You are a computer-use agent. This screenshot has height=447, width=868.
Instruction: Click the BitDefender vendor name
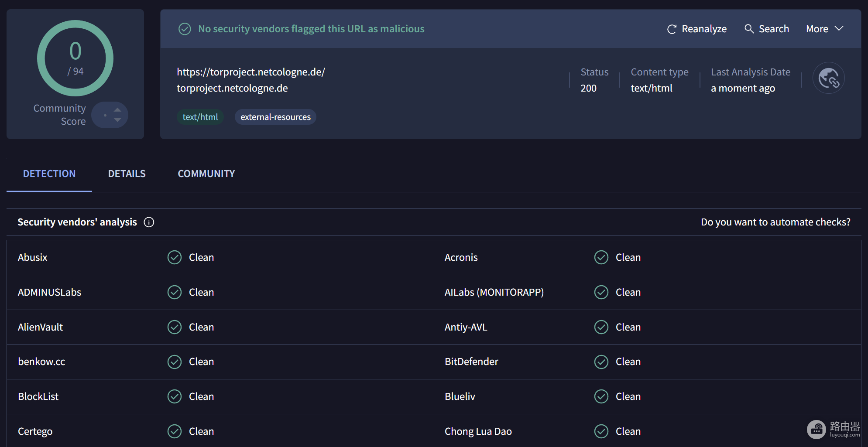(471, 362)
